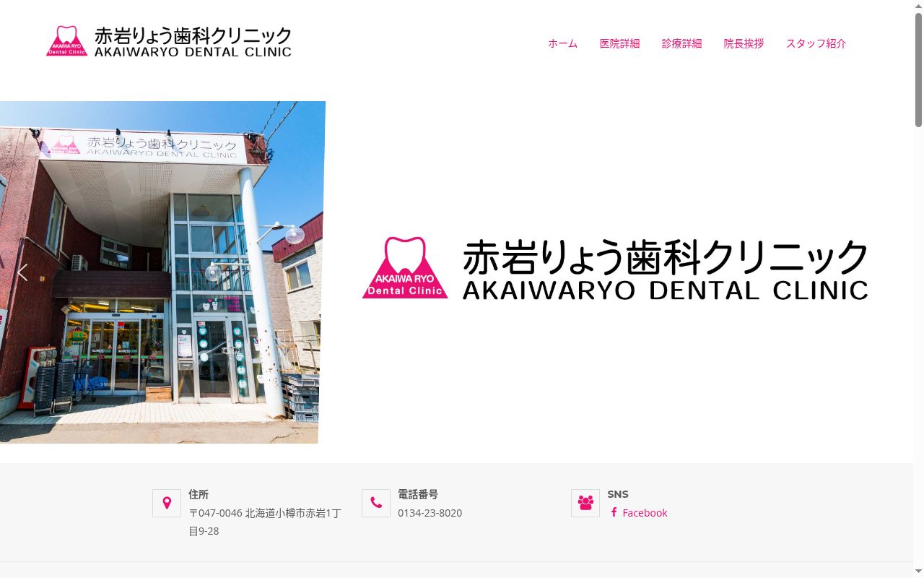Click the large Akaiwaryo Dental Clinic banner logo

click(615, 268)
